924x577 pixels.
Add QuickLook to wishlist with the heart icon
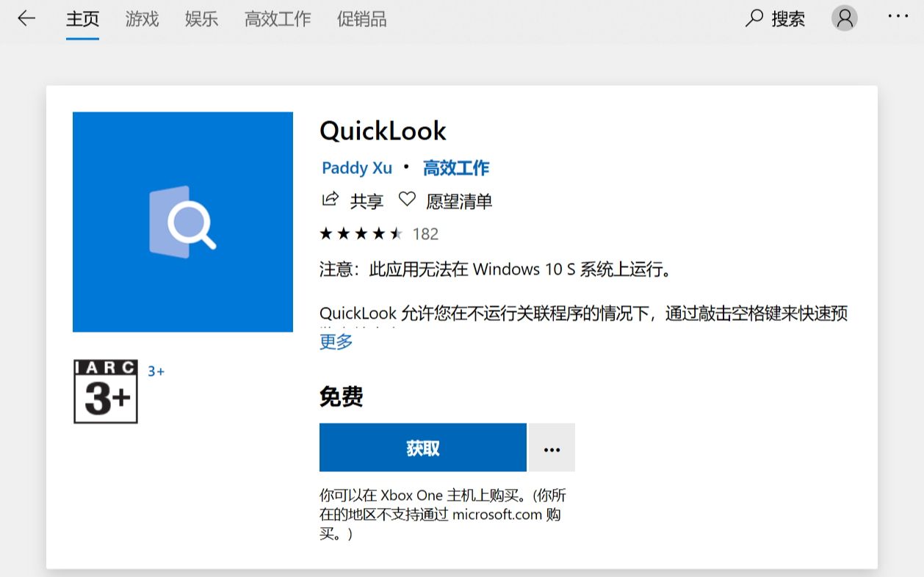(407, 200)
